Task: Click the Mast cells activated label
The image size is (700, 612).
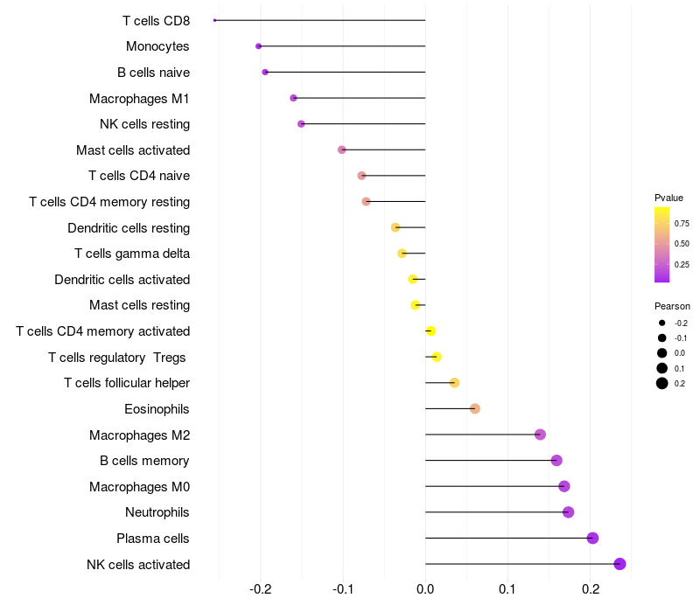Action: pos(133,150)
